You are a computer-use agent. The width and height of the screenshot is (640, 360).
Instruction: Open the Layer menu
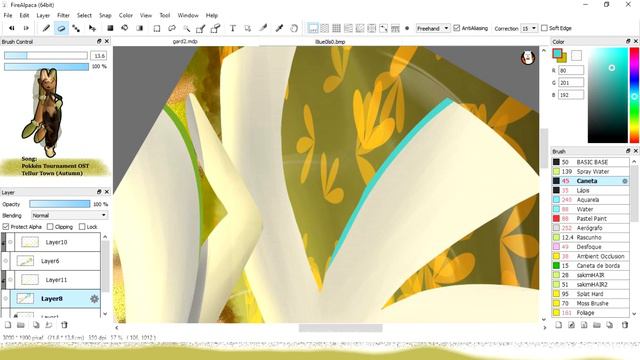pyautogui.click(x=43, y=15)
